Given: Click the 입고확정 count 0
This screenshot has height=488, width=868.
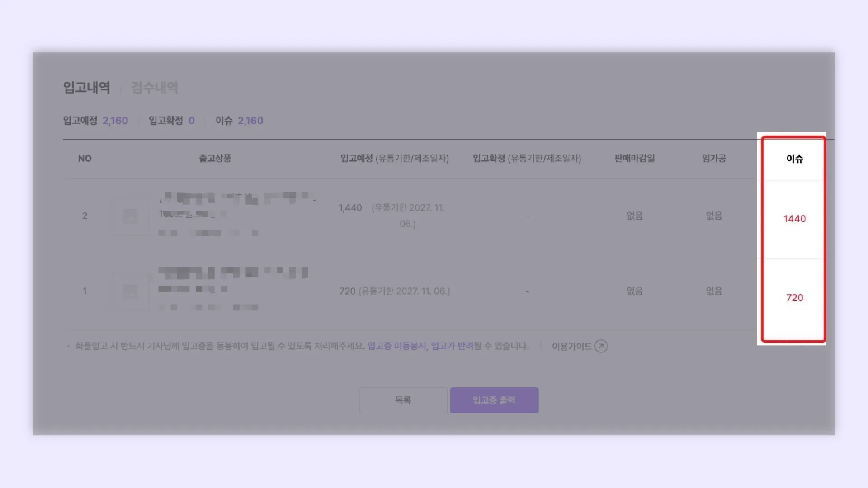Looking at the screenshot, I should [x=191, y=121].
